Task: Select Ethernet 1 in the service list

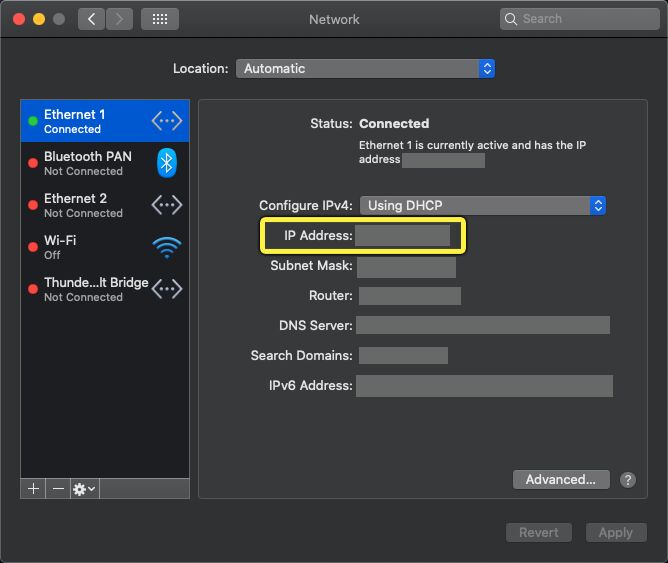Action: (x=90, y=121)
